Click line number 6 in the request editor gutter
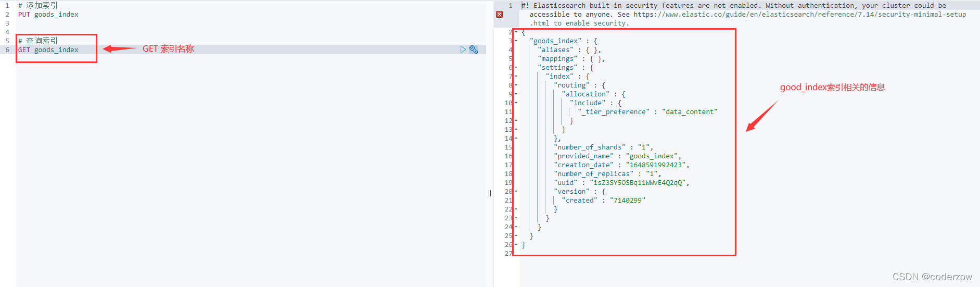The image size is (980, 287). tap(7, 50)
